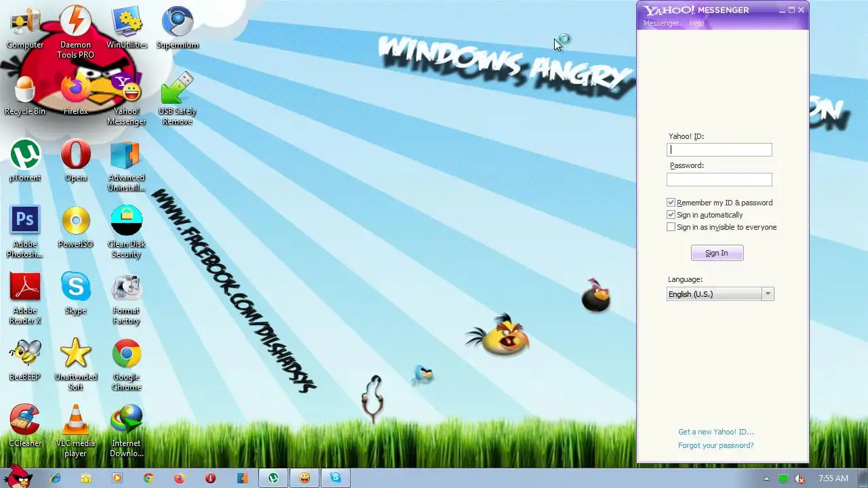Screen dimensions: 868x488
Task: Open Advanced Uninstaller shortcut
Action: point(126,167)
